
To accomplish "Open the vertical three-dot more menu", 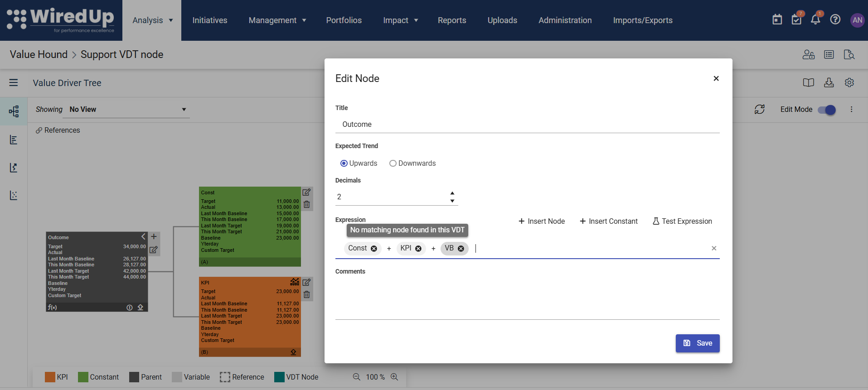I will (x=851, y=109).
